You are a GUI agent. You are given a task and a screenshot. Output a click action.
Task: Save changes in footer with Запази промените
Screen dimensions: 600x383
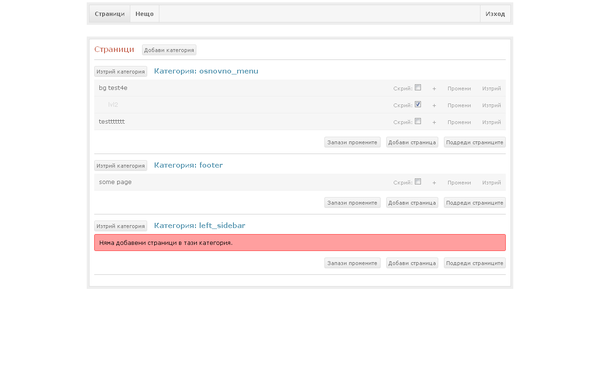352,203
